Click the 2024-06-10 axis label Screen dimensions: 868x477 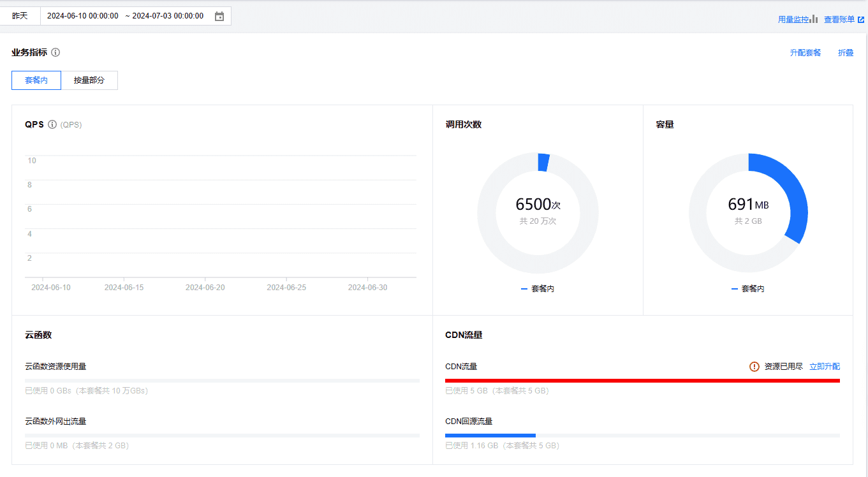coord(51,288)
